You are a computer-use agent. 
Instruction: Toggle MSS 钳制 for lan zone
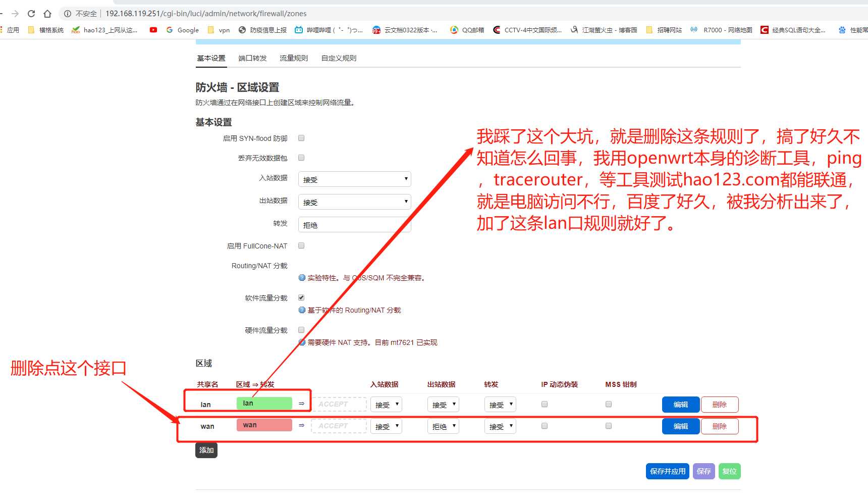pyautogui.click(x=609, y=404)
